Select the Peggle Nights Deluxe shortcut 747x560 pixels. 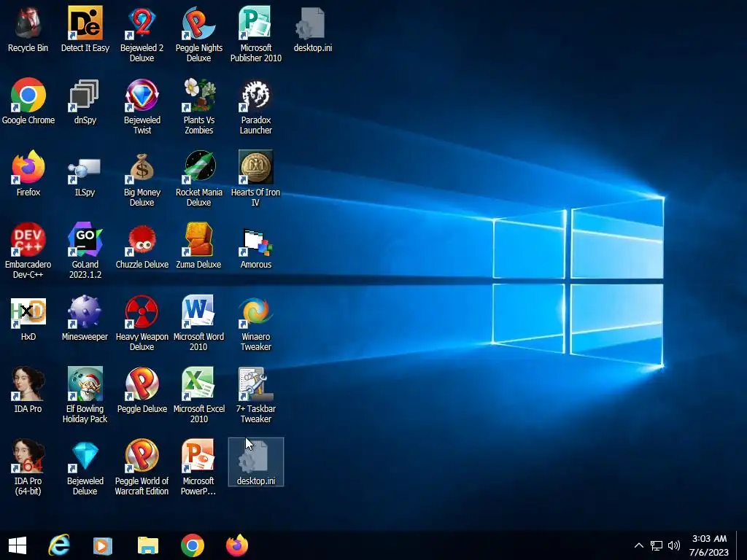tap(198, 34)
